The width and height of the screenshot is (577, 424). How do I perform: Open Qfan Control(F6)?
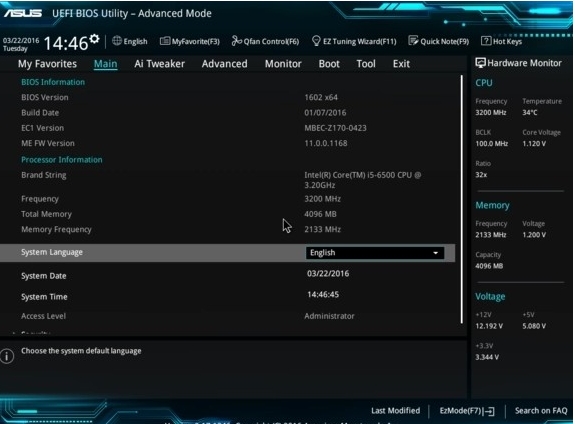265,41
